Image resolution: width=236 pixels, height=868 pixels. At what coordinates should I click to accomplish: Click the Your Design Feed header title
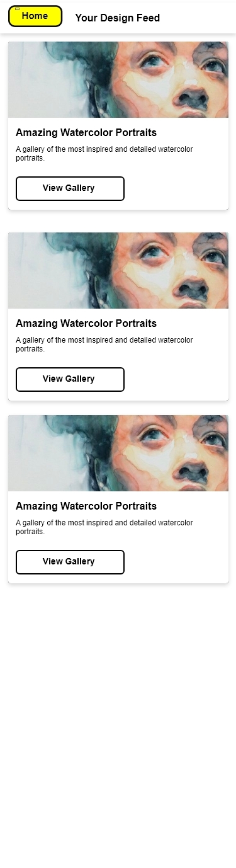(118, 18)
